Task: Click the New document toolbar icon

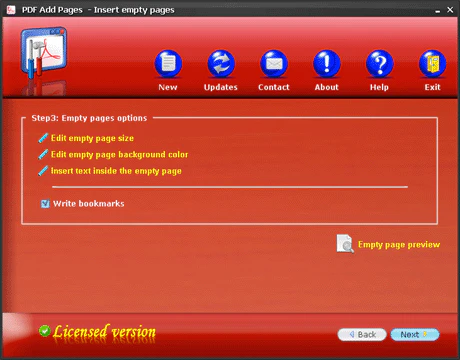Action: (168, 63)
